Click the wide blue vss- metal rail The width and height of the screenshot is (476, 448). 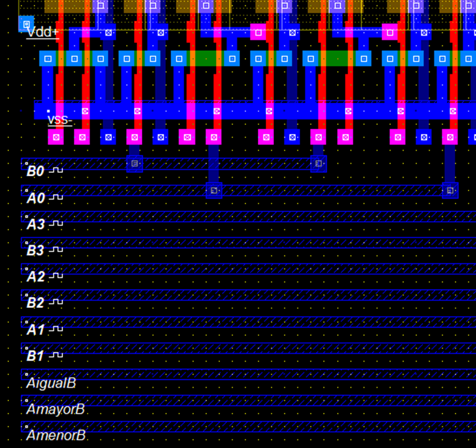point(255,110)
